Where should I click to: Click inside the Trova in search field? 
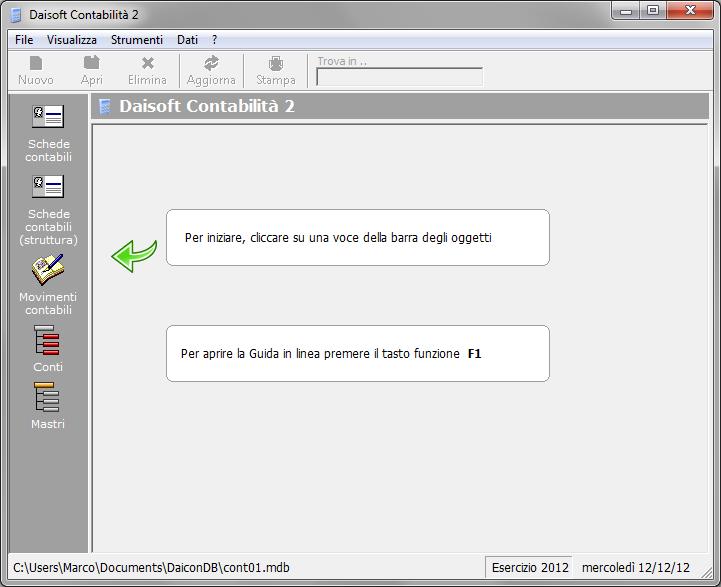[399, 77]
